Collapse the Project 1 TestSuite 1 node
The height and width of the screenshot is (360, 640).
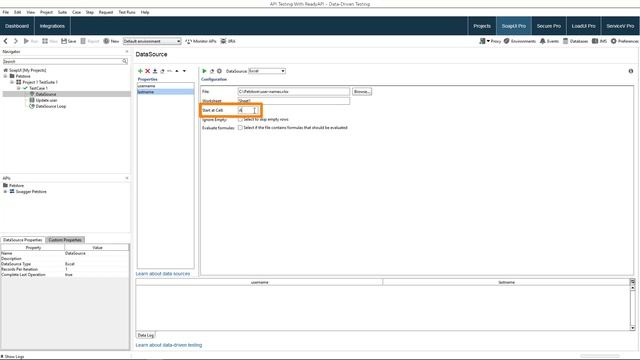click(x=12, y=82)
